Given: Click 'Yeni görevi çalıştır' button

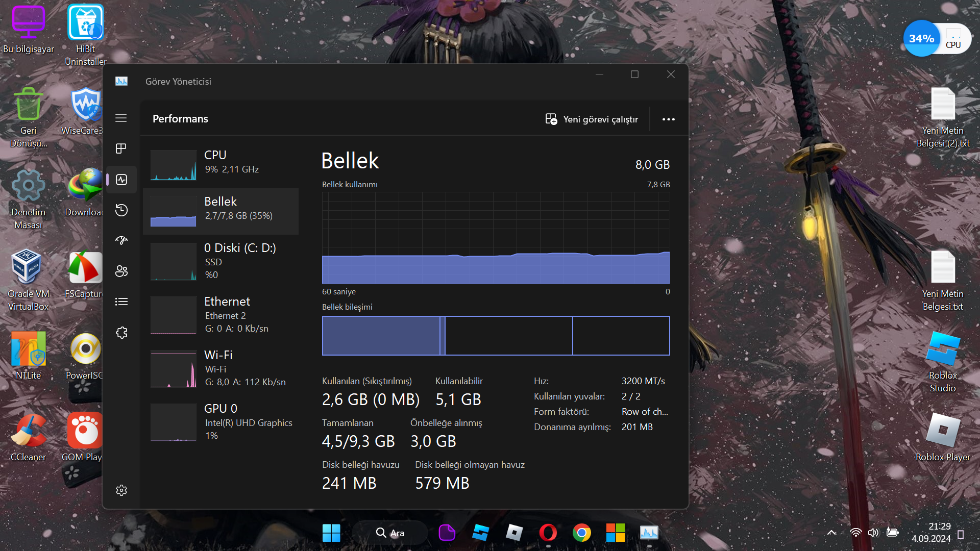Looking at the screenshot, I should [x=592, y=119].
